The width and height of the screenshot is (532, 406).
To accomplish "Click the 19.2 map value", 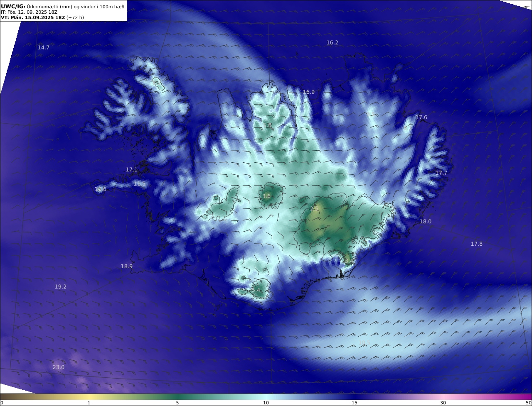I will coord(61,287).
